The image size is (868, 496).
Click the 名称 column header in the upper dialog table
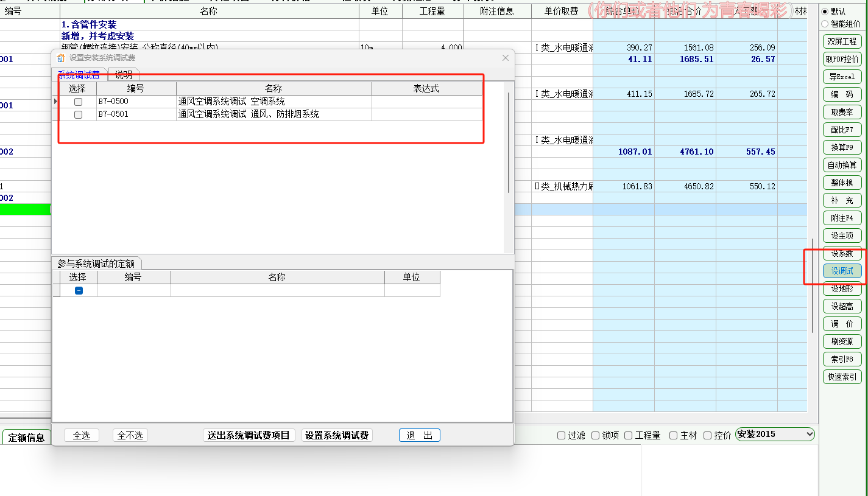[273, 88]
